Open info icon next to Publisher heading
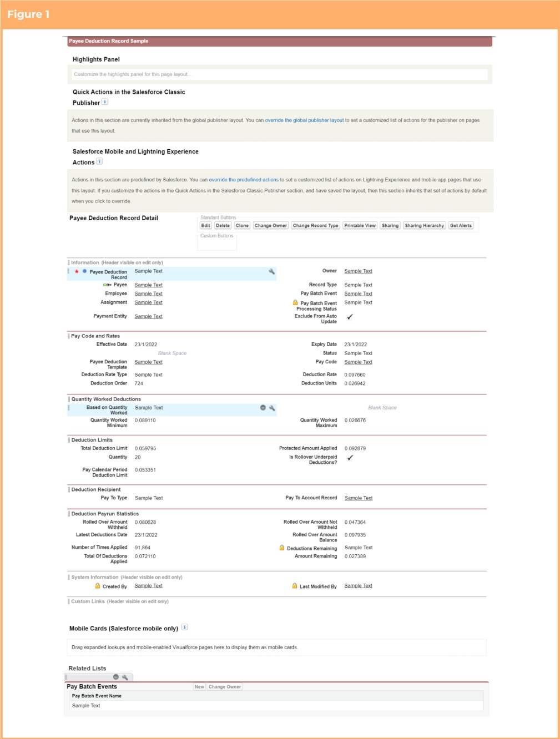The image size is (560, 739). coord(105,102)
